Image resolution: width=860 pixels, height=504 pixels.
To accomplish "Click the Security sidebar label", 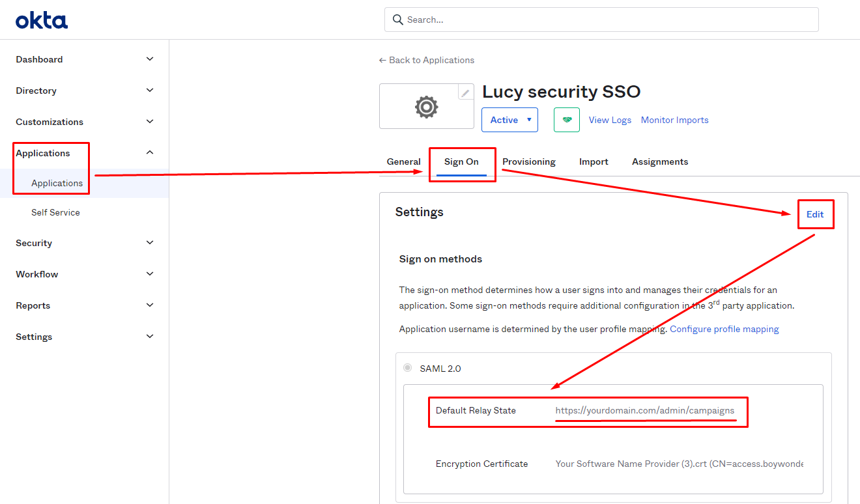I will click(34, 243).
